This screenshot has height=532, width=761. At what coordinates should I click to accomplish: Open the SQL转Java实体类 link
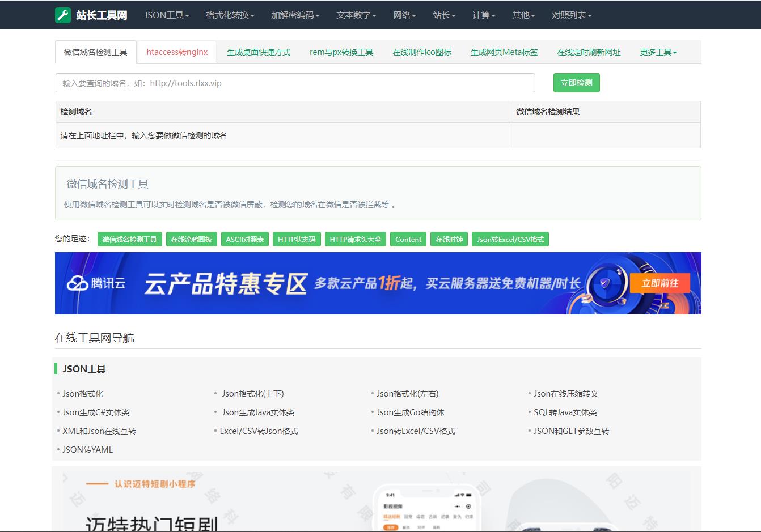click(x=565, y=412)
